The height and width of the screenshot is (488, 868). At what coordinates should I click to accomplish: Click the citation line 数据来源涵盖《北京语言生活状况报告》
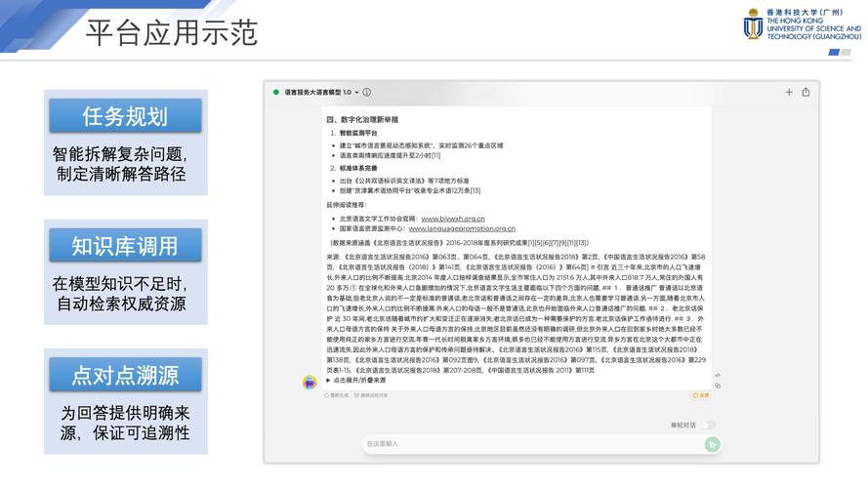460,243
